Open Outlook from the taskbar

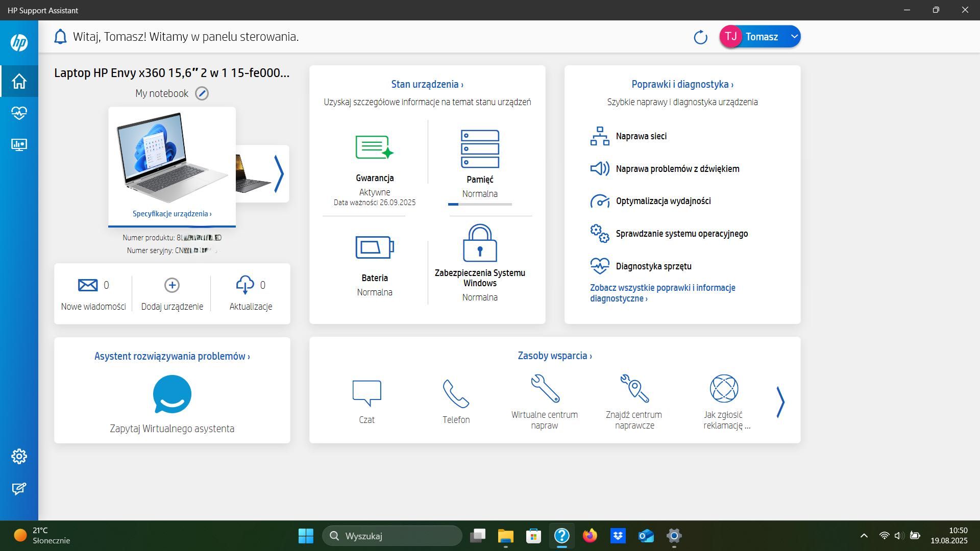click(x=646, y=536)
